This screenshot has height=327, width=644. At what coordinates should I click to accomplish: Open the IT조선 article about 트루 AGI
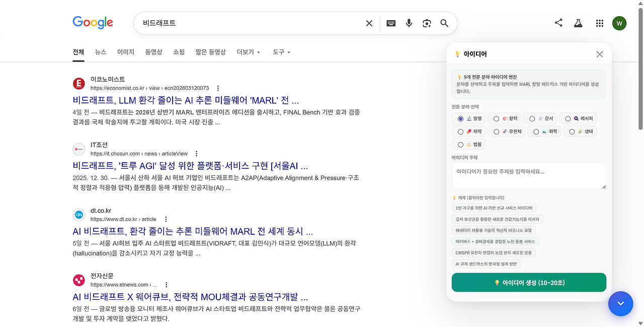[190, 166]
